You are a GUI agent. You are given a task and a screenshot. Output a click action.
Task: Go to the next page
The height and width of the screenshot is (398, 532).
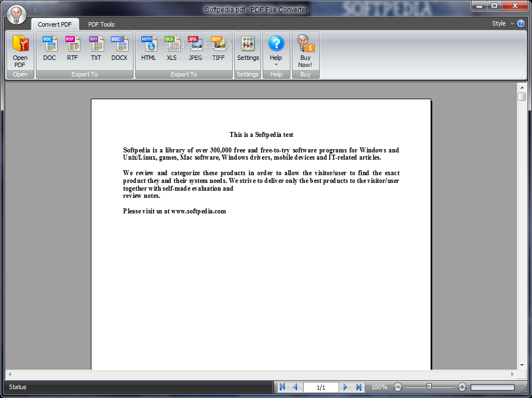(x=345, y=387)
